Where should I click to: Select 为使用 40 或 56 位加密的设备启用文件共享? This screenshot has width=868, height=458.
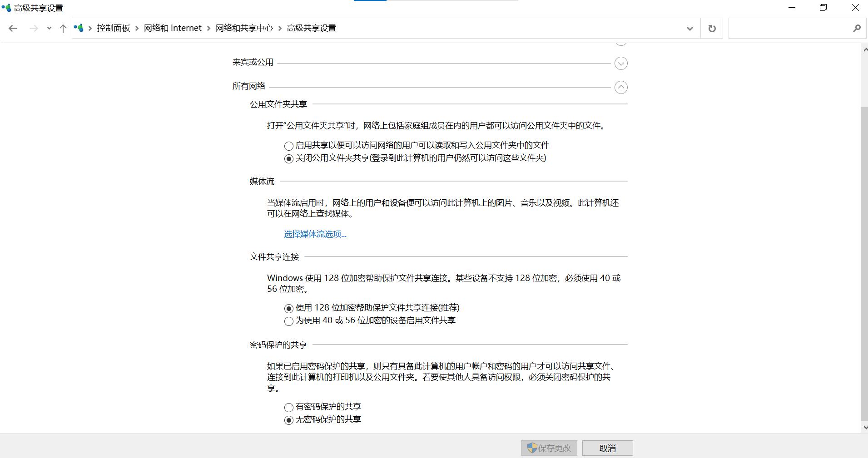pyautogui.click(x=288, y=321)
